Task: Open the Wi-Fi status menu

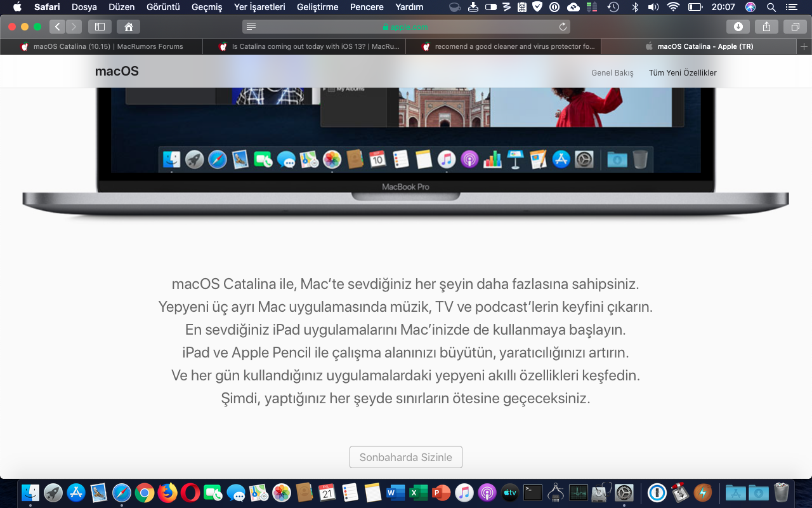Action: 673,7
